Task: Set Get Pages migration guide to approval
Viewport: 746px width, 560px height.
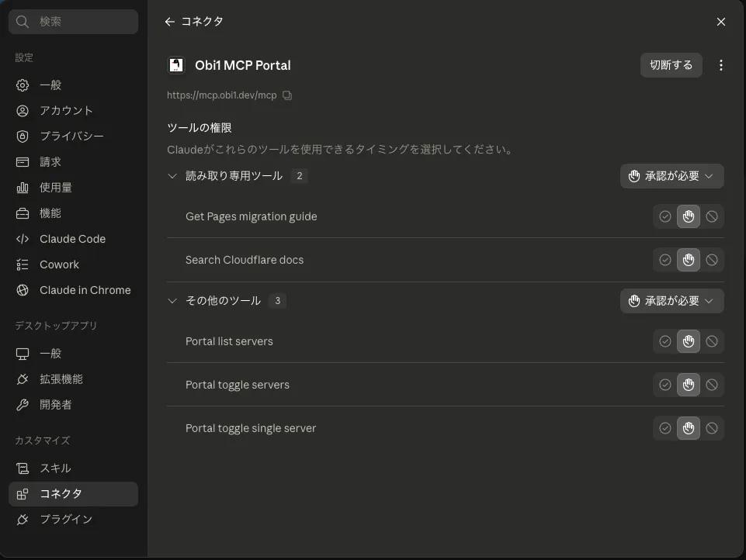Action: point(689,216)
